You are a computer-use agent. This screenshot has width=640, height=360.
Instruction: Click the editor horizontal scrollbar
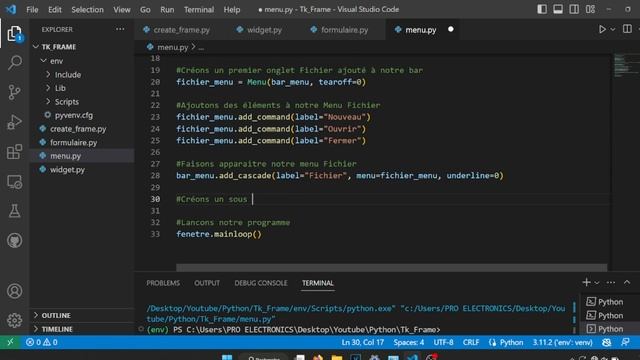click(x=391, y=267)
